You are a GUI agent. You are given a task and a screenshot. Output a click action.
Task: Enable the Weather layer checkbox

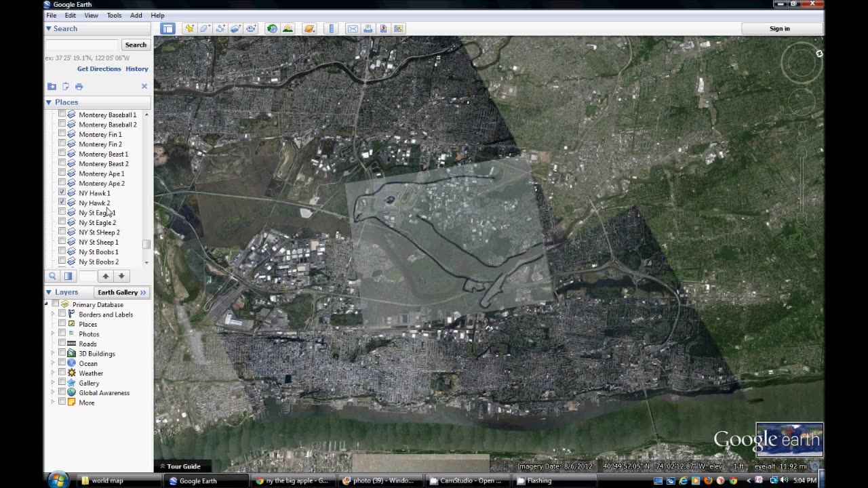[62, 373]
